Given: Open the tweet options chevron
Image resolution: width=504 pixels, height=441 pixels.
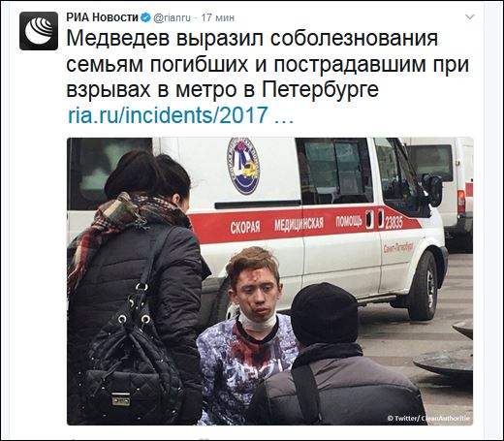Looking at the screenshot, I should [x=469, y=16].
